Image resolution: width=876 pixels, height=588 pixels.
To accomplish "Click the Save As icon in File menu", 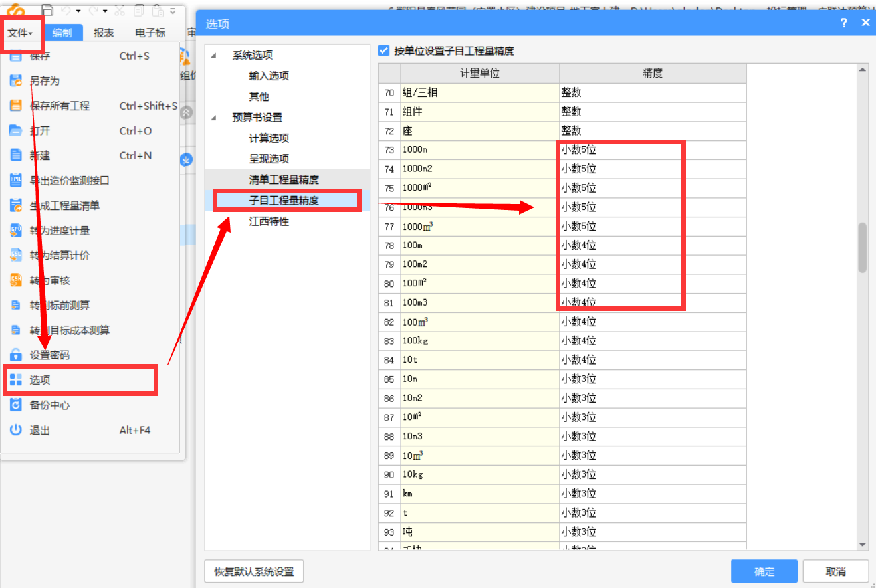I will tap(16, 81).
